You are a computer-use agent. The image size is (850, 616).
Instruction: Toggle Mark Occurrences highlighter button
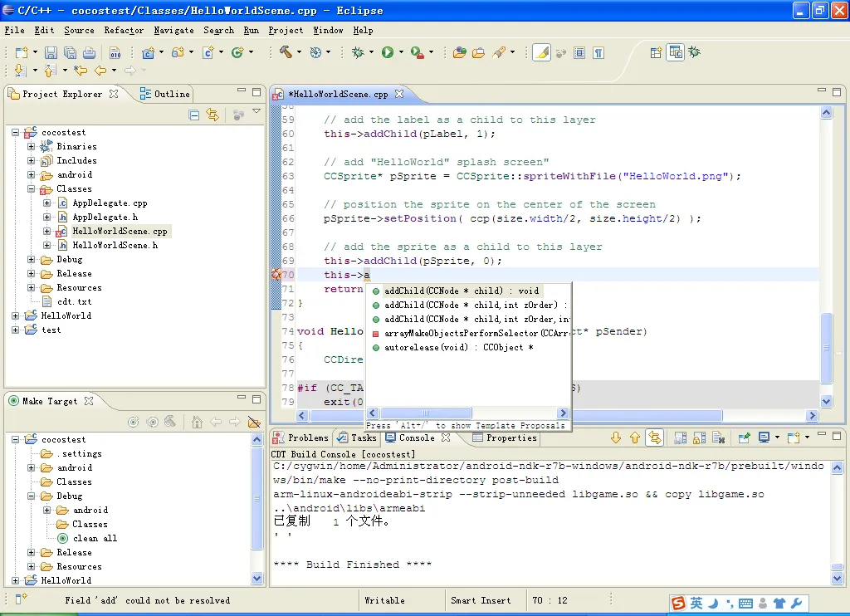tap(541, 52)
